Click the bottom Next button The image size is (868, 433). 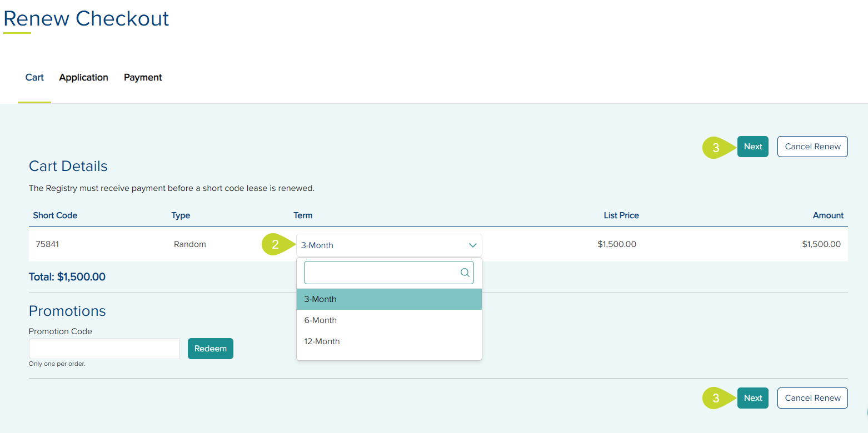tap(752, 398)
